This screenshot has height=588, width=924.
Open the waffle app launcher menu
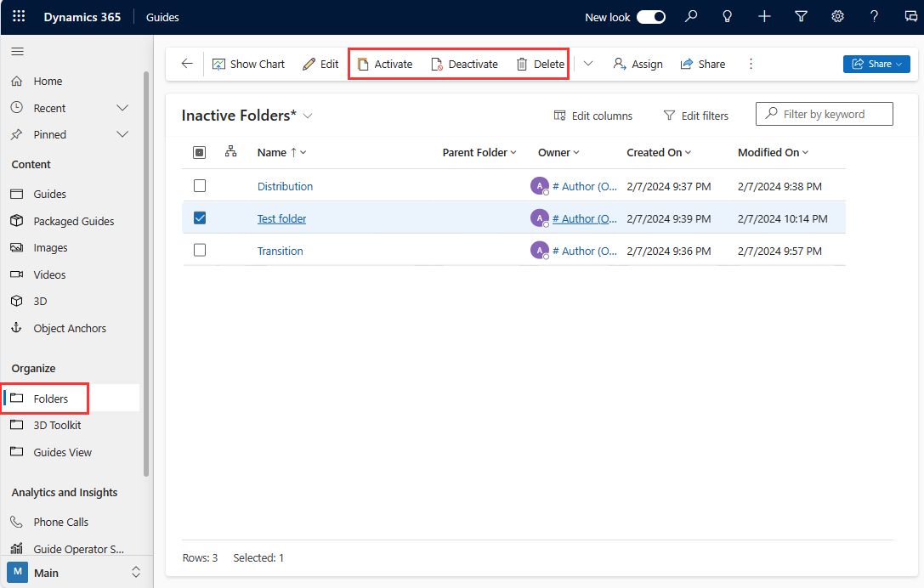(19, 16)
